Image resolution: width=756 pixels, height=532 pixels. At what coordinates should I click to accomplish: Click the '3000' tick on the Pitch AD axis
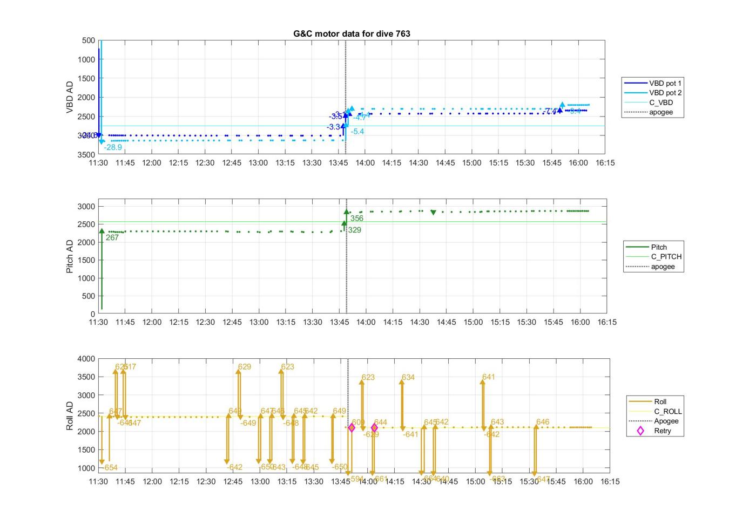coord(86,207)
